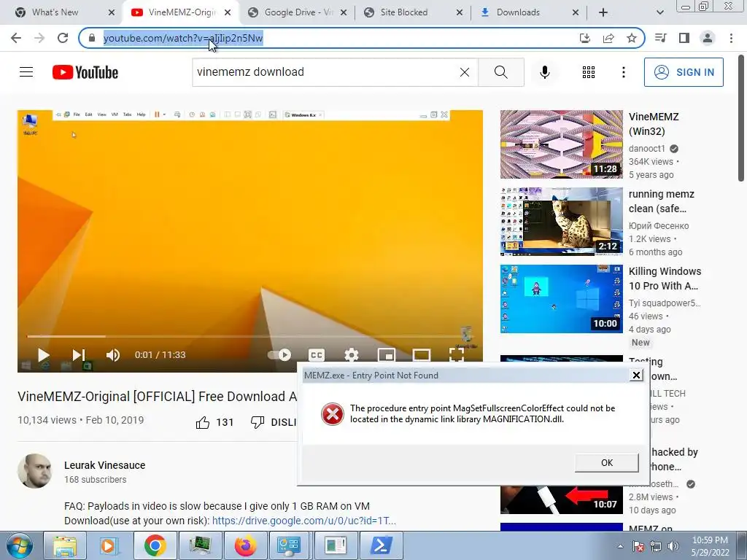Open Action Center flag tray icon
This screenshot has width=747, height=560.
pyautogui.click(x=638, y=546)
